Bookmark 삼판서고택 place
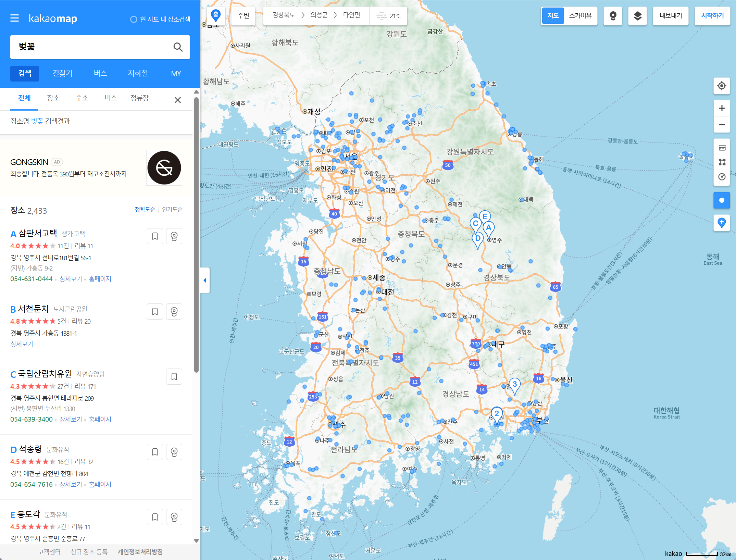736x560 pixels. (155, 236)
